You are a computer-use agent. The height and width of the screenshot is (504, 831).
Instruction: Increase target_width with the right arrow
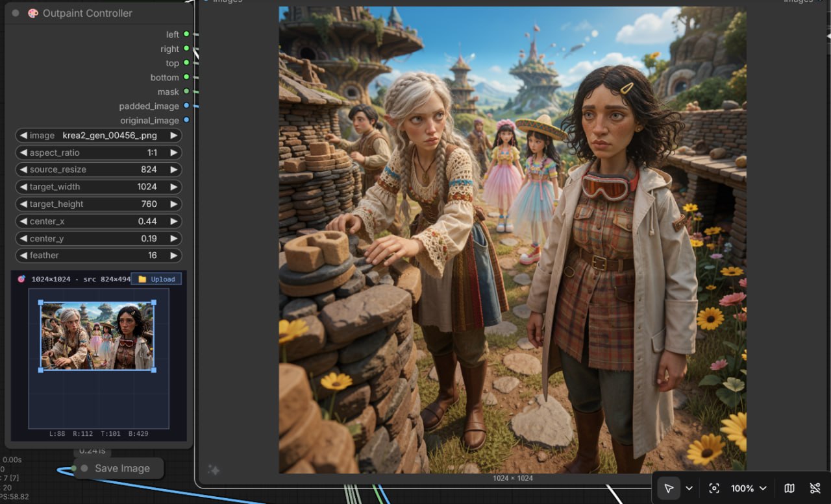point(173,187)
